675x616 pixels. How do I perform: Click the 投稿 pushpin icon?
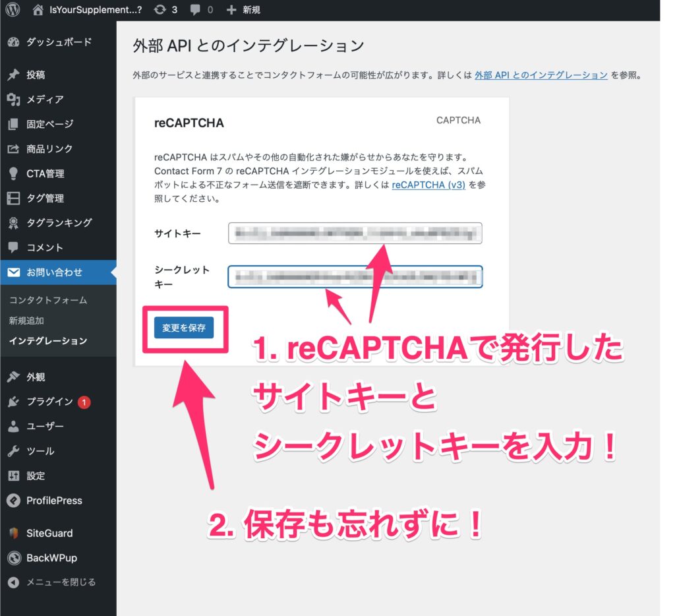coord(13,75)
